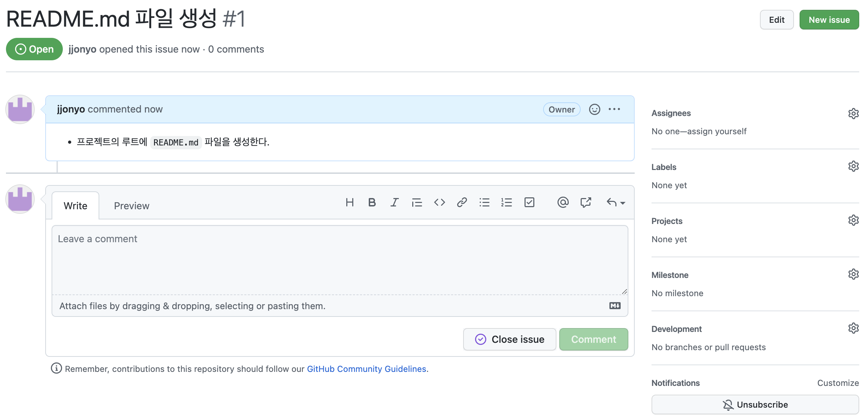The width and height of the screenshot is (868, 415).
Task: Click Customize notifications link
Action: tap(838, 383)
